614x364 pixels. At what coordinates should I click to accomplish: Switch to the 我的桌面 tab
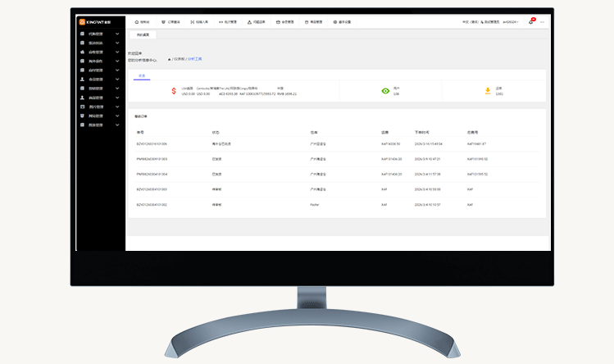coord(143,35)
